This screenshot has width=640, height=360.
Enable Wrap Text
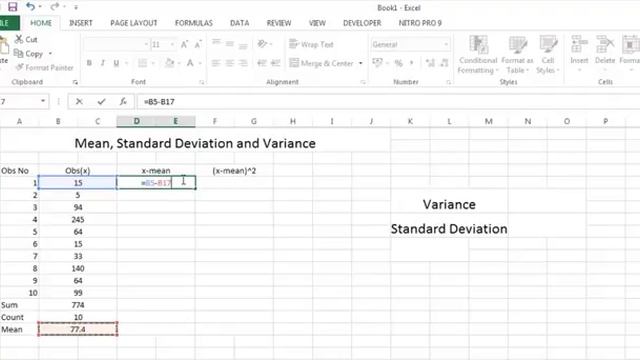[x=311, y=44]
